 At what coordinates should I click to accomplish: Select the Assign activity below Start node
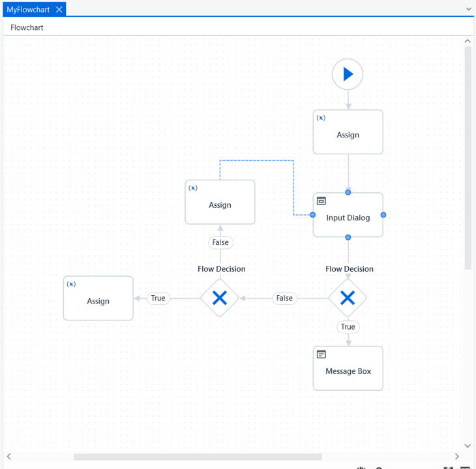point(348,132)
